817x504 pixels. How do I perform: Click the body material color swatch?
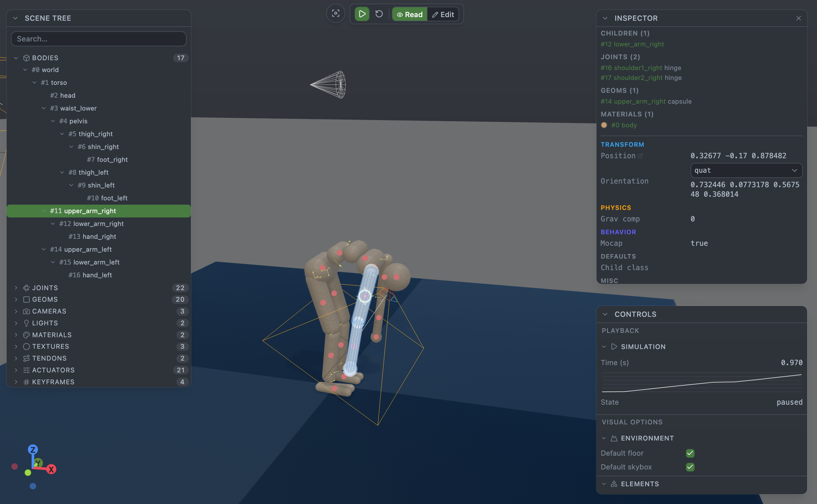tap(604, 125)
